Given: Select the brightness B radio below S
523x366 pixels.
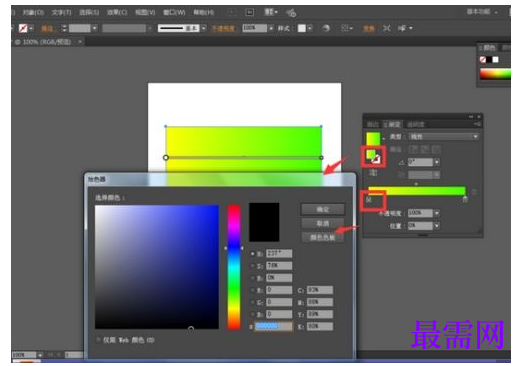Looking at the screenshot, I should pos(252,278).
